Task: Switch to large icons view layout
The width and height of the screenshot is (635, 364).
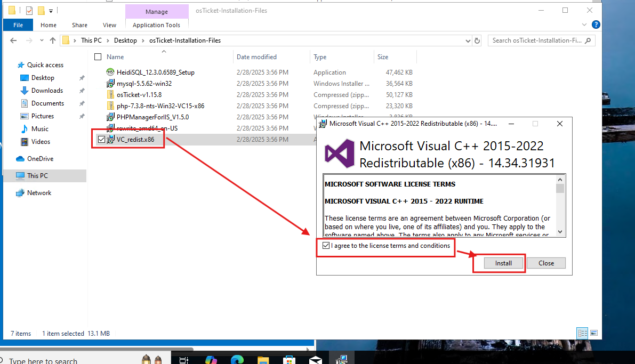Action: point(594,333)
